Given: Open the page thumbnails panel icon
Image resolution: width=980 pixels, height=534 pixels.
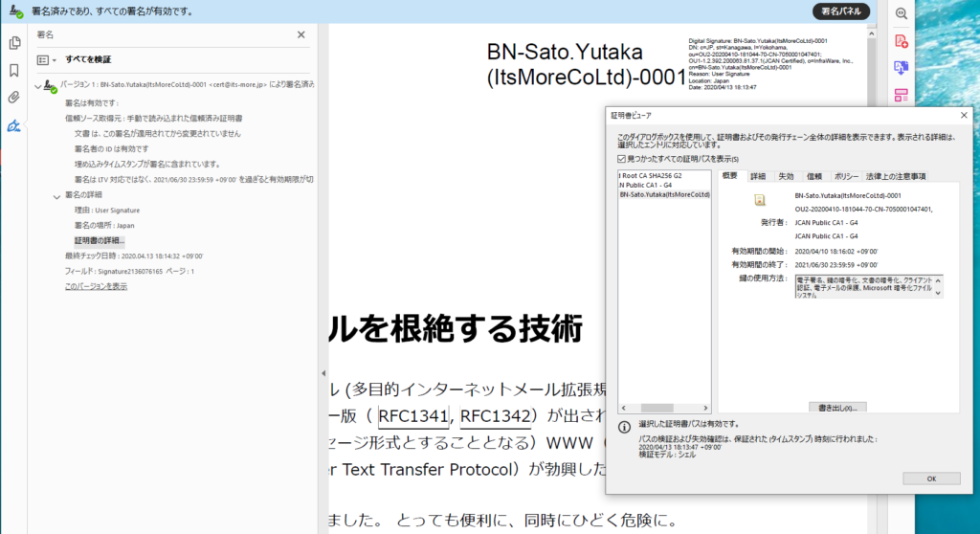Looking at the screenshot, I should coord(14,42).
